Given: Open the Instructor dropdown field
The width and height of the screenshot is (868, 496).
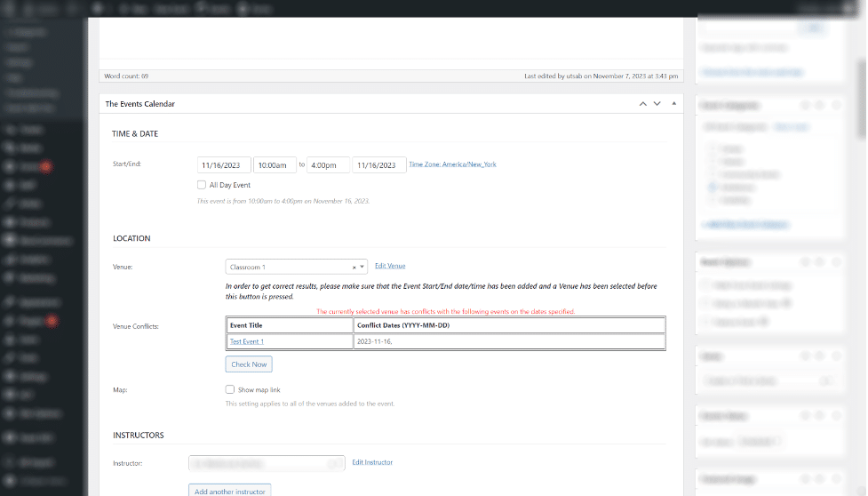Looking at the screenshot, I should coord(267,463).
